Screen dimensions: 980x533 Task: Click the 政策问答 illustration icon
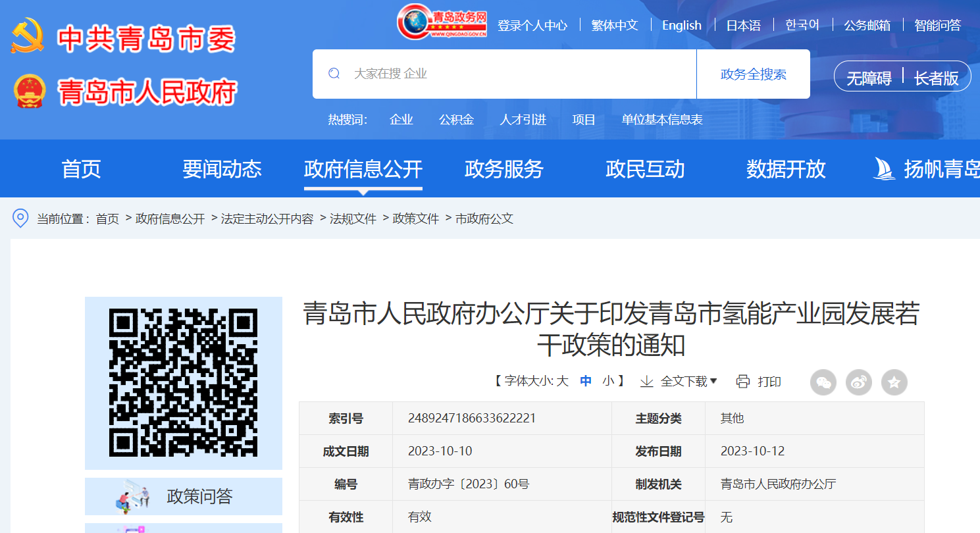tap(134, 496)
